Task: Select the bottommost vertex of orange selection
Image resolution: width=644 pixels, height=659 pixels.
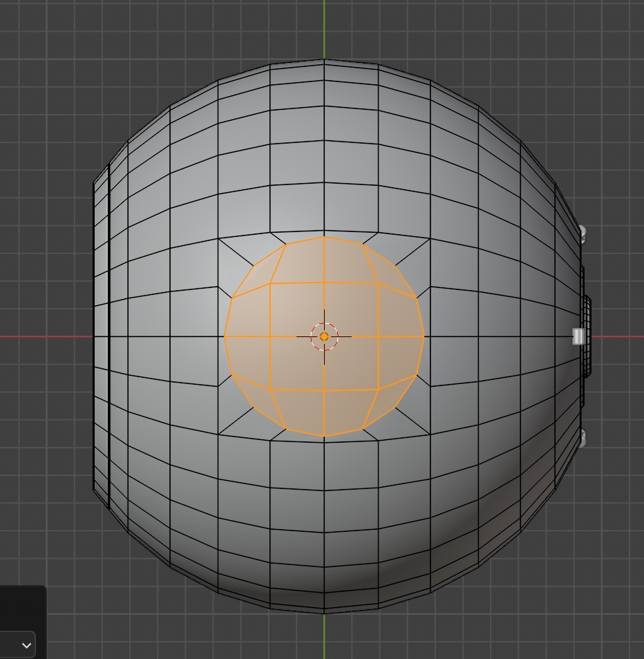Action: 324,437
